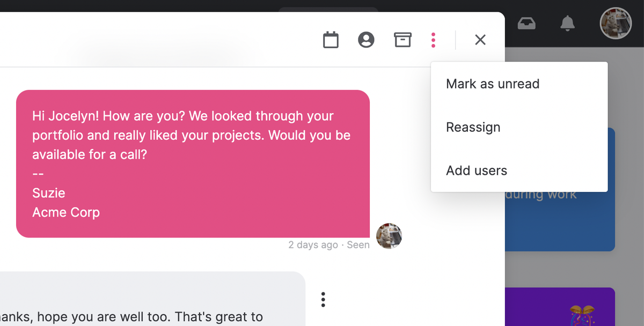The height and width of the screenshot is (326, 644).
Task: Select Mark as unread
Action: point(493,84)
